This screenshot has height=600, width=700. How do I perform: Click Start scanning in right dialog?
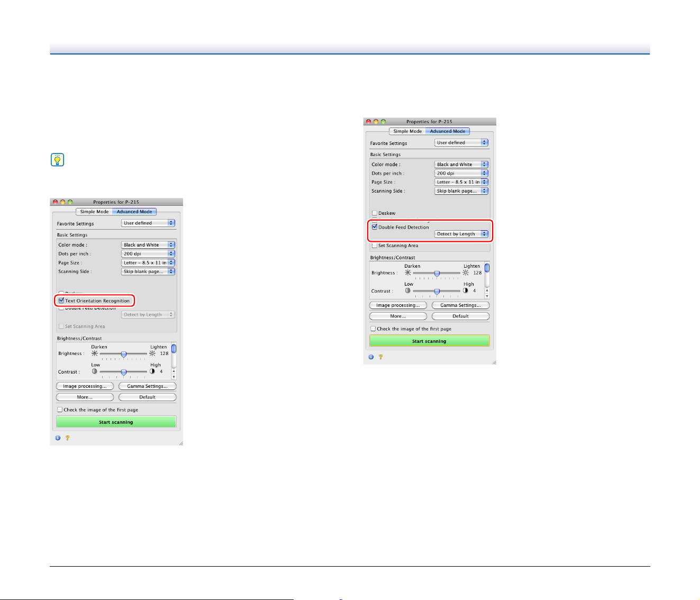coord(429,341)
